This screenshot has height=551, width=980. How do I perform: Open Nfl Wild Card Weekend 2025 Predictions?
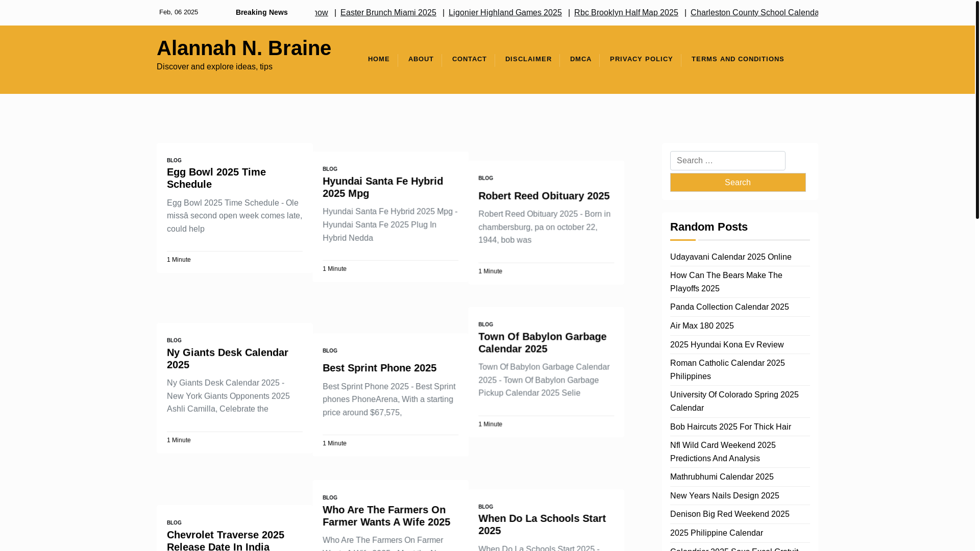tap(722, 452)
